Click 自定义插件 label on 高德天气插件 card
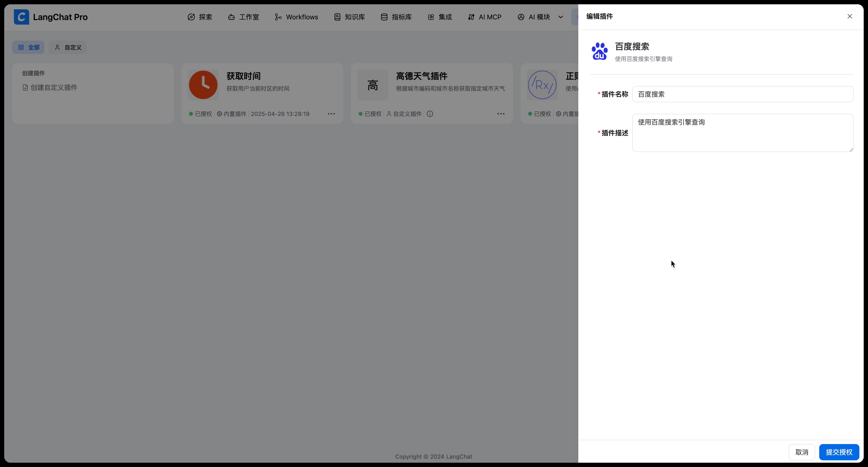The width and height of the screenshot is (868, 467). coord(404,114)
